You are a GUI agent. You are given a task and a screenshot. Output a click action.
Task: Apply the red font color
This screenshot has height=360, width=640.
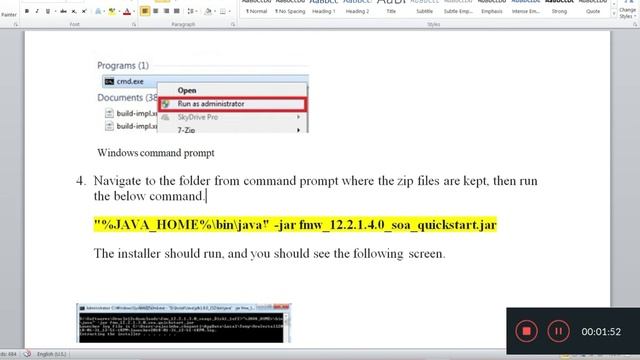[x=127, y=11]
